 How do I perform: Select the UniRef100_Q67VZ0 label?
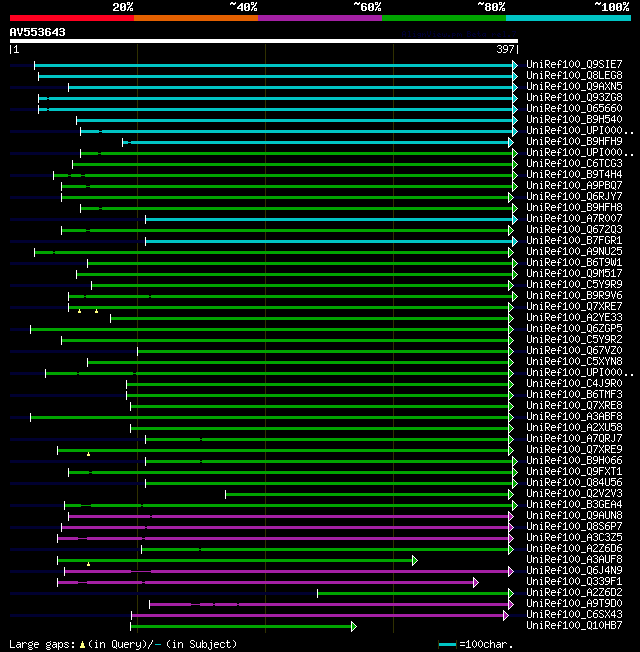click(574, 351)
